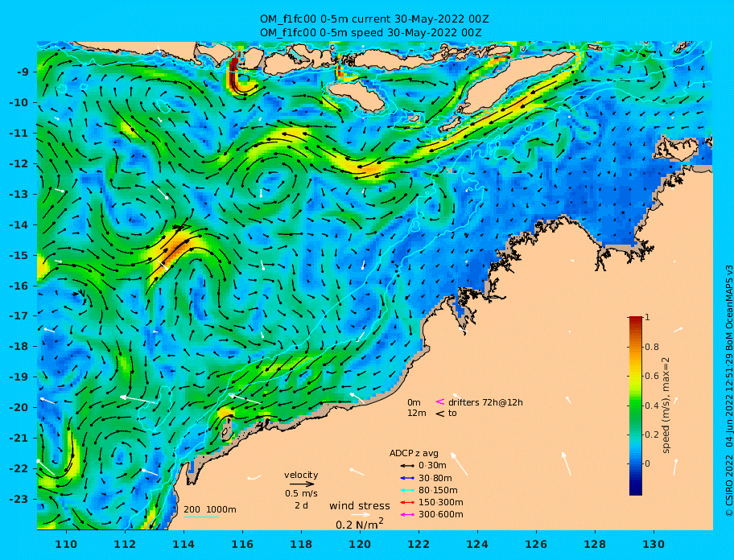Screen dimensions: 734x560
Task: Click the '0.2 N/m2' wind stress value
Action: pyautogui.click(x=360, y=524)
